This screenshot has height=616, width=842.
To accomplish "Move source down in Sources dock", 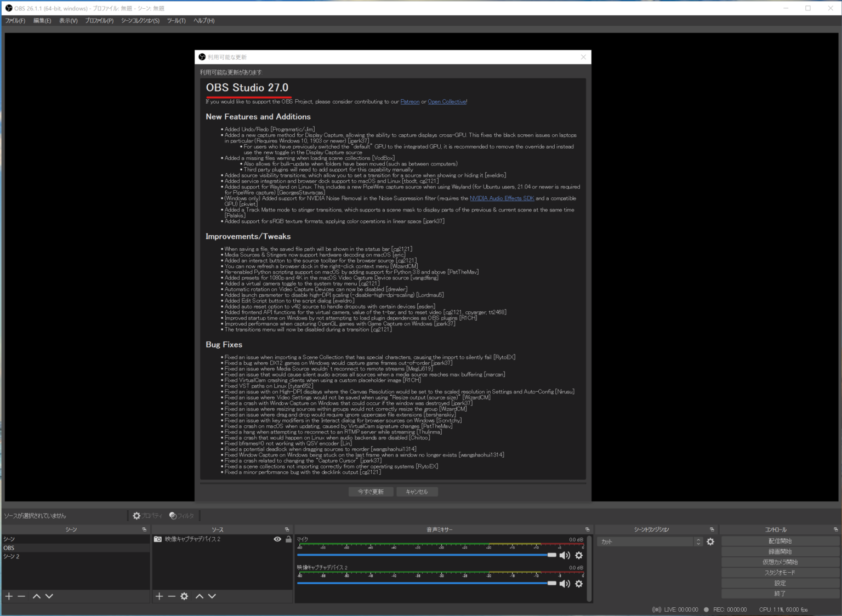I will pyautogui.click(x=212, y=596).
